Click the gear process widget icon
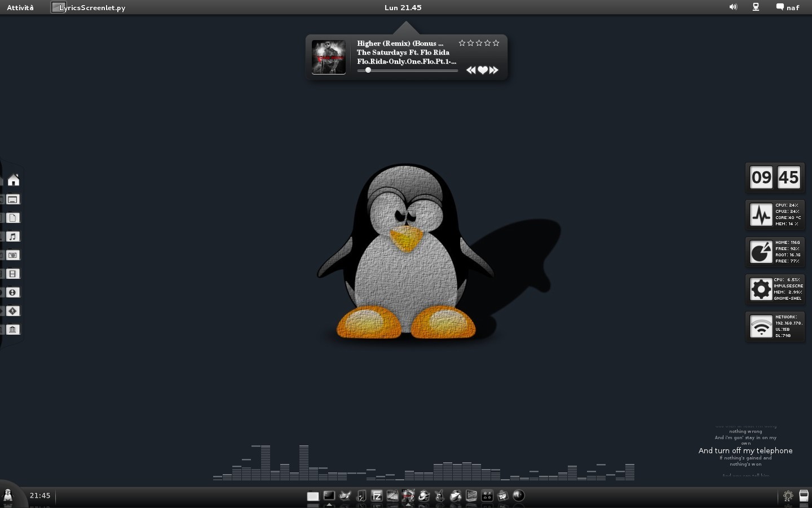This screenshot has height=508, width=812. 761,290
